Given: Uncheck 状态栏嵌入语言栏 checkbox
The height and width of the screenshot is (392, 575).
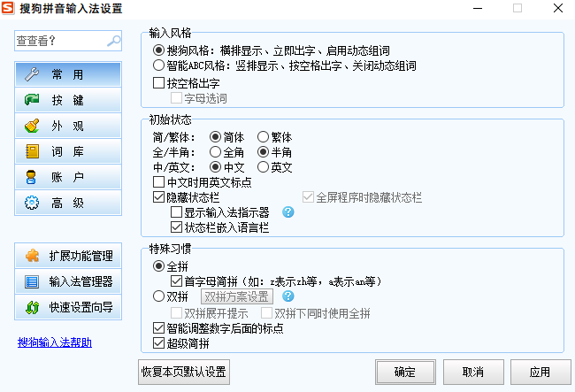Looking at the screenshot, I should coord(176,227).
